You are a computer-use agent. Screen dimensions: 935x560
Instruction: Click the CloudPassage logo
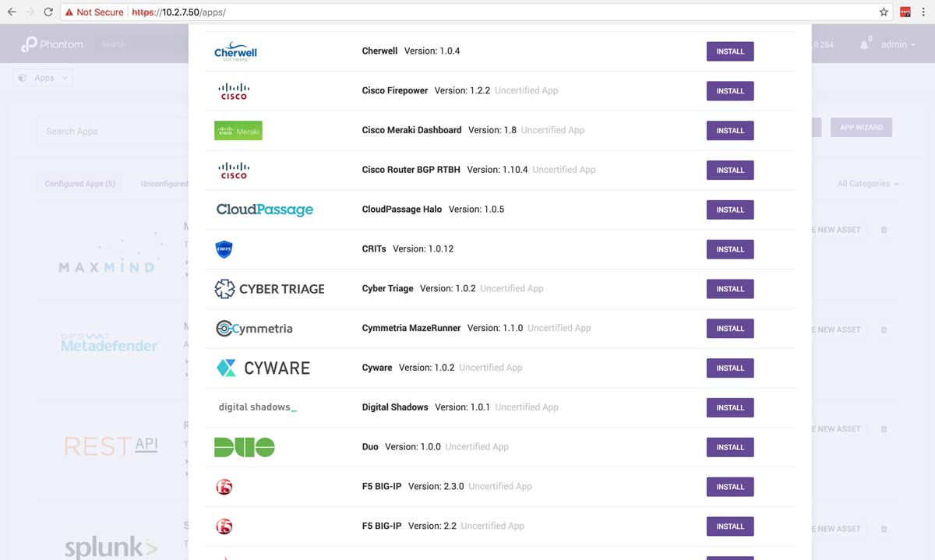pyautogui.click(x=265, y=210)
